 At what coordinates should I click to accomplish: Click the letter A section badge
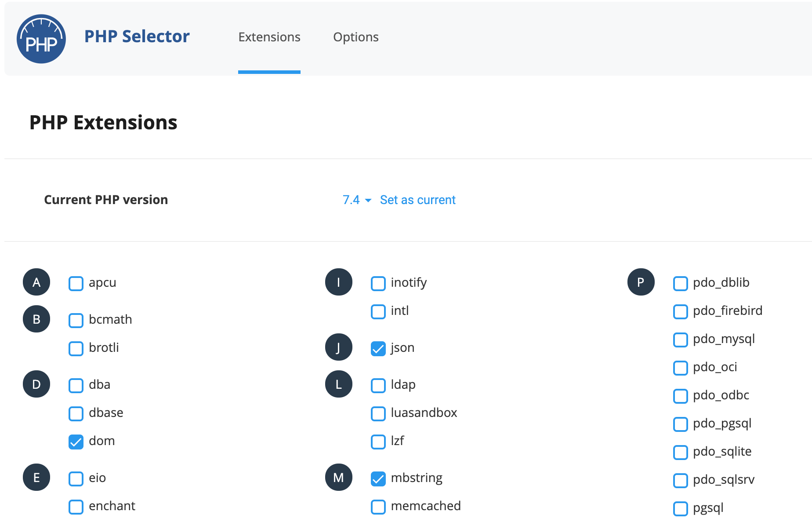[36, 282]
